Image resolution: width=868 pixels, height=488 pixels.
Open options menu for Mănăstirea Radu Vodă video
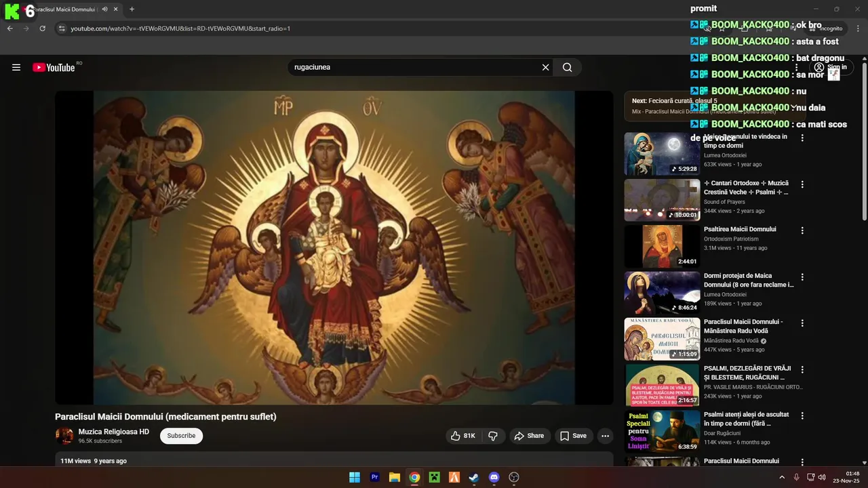(x=802, y=323)
